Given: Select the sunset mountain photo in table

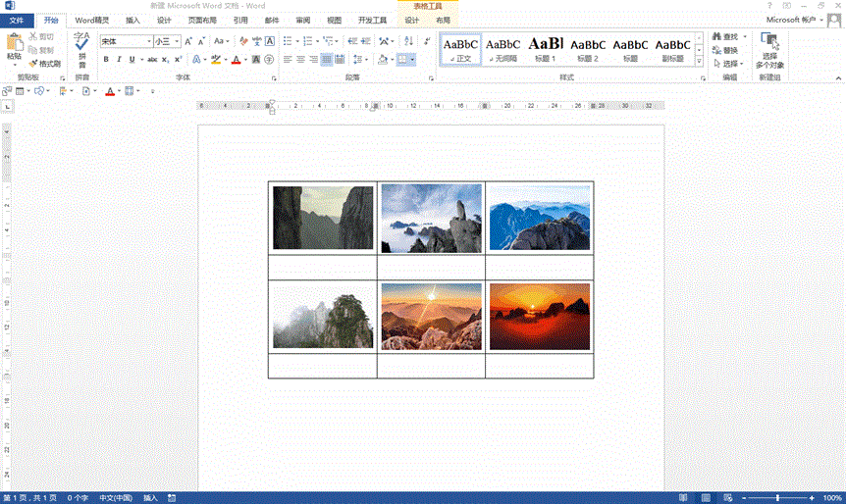Looking at the screenshot, I should [x=538, y=316].
